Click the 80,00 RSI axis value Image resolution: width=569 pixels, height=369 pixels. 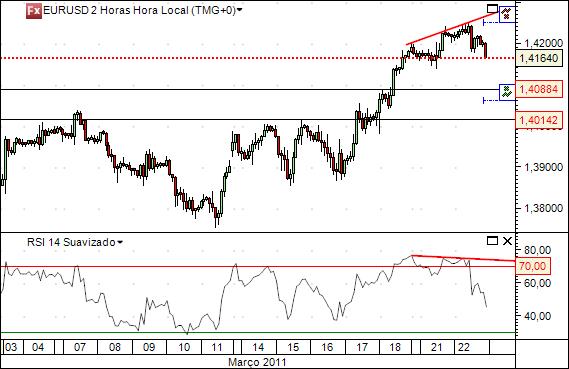click(537, 250)
